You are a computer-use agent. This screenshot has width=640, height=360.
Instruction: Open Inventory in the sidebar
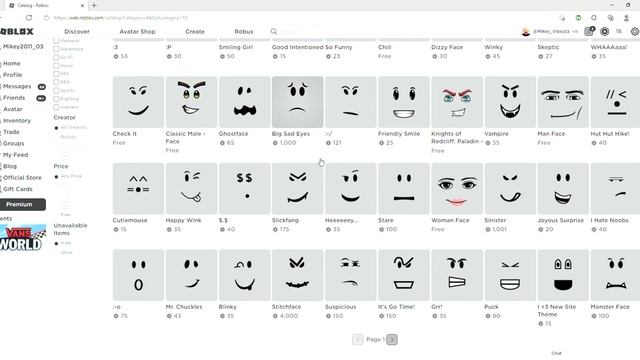pos(17,121)
